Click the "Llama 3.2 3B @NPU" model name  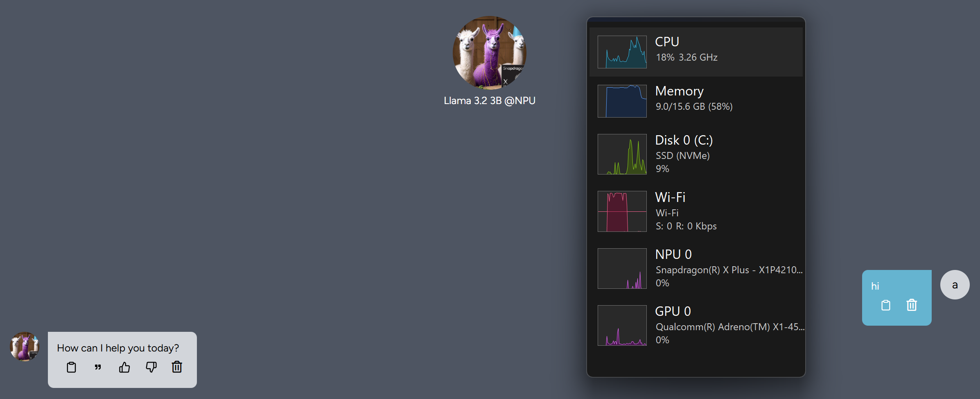click(x=490, y=101)
